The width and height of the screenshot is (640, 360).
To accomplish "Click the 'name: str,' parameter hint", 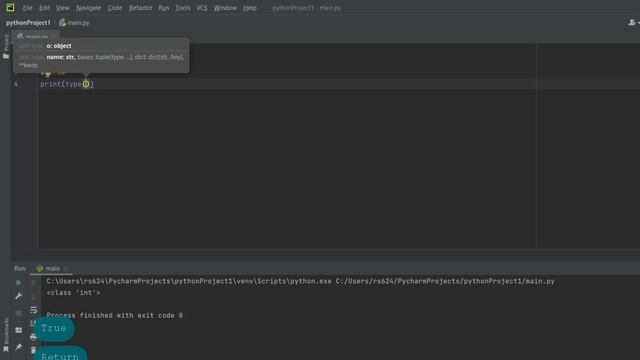I will [x=61, y=57].
